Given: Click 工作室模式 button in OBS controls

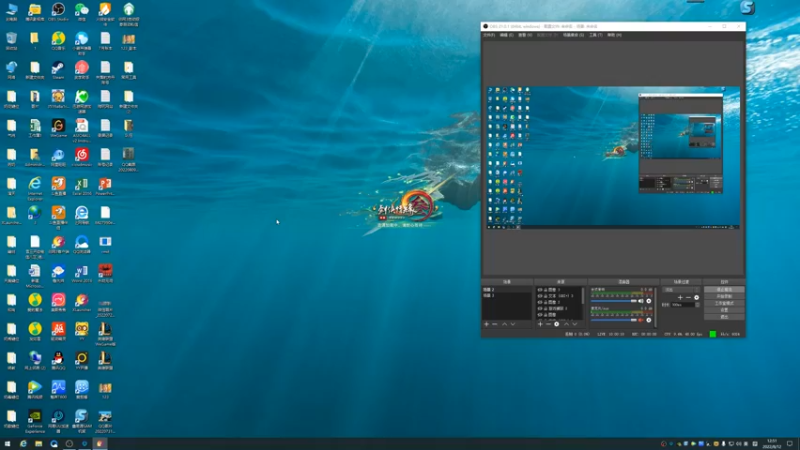Looking at the screenshot, I should 724,303.
